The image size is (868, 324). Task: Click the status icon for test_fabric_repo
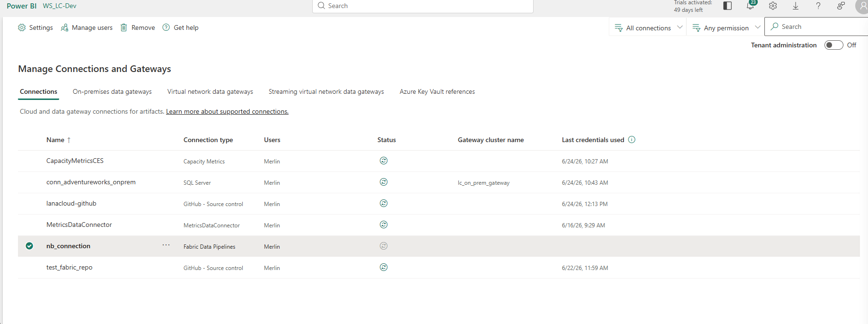pyautogui.click(x=384, y=267)
